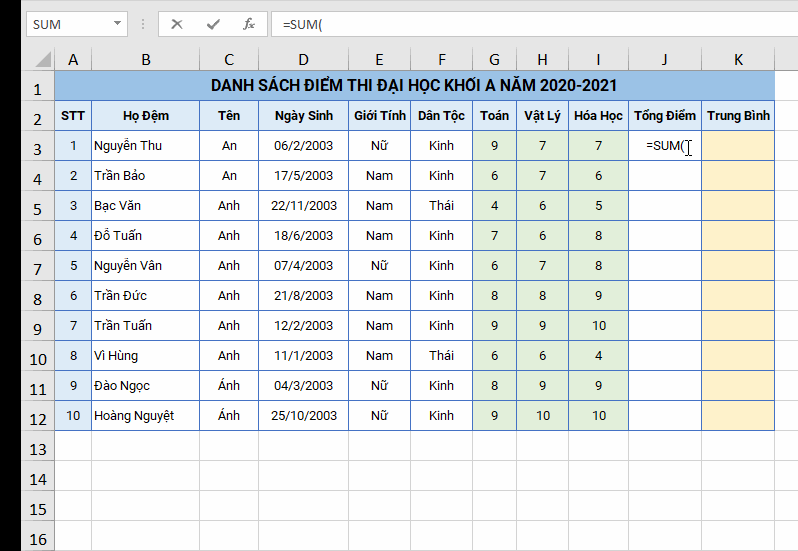Confirm formula with the checkmark icon
The width and height of the screenshot is (798, 551).
point(213,24)
